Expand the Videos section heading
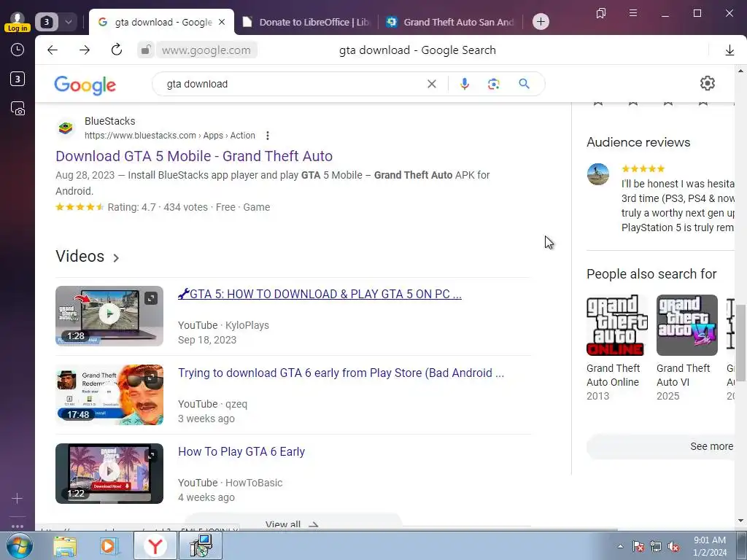 (88, 256)
